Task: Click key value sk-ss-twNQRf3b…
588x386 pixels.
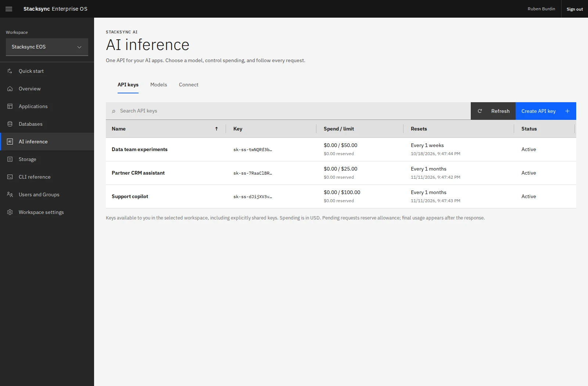Action: pyautogui.click(x=253, y=150)
